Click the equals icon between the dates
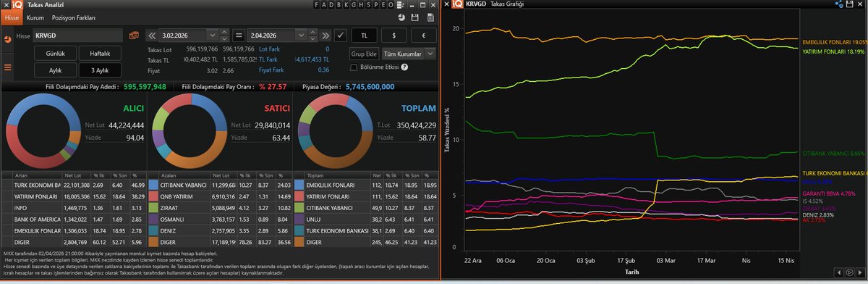Screen dimensions: 868x284 click(x=238, y=35)
